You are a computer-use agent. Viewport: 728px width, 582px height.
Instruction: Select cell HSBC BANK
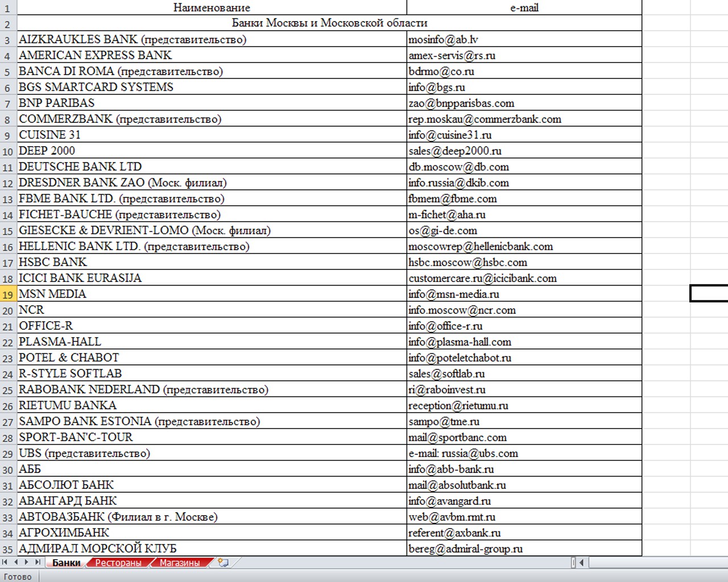click(212, 262)
